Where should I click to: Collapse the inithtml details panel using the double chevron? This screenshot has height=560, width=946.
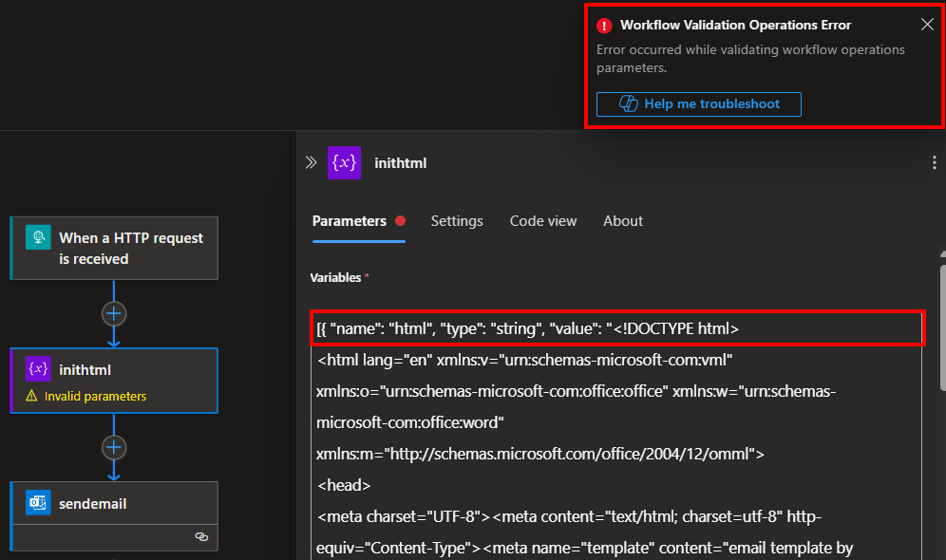click(x=311, y=162)
